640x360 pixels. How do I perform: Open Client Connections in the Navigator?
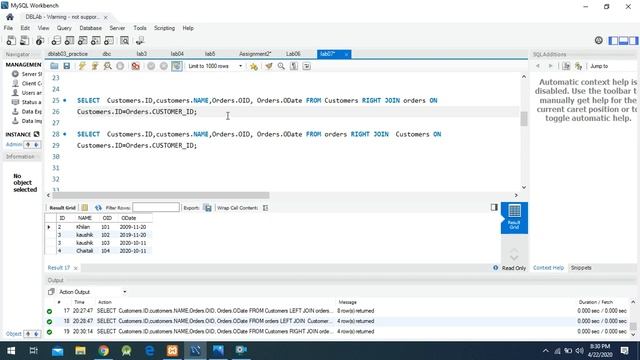pos(27,83)
